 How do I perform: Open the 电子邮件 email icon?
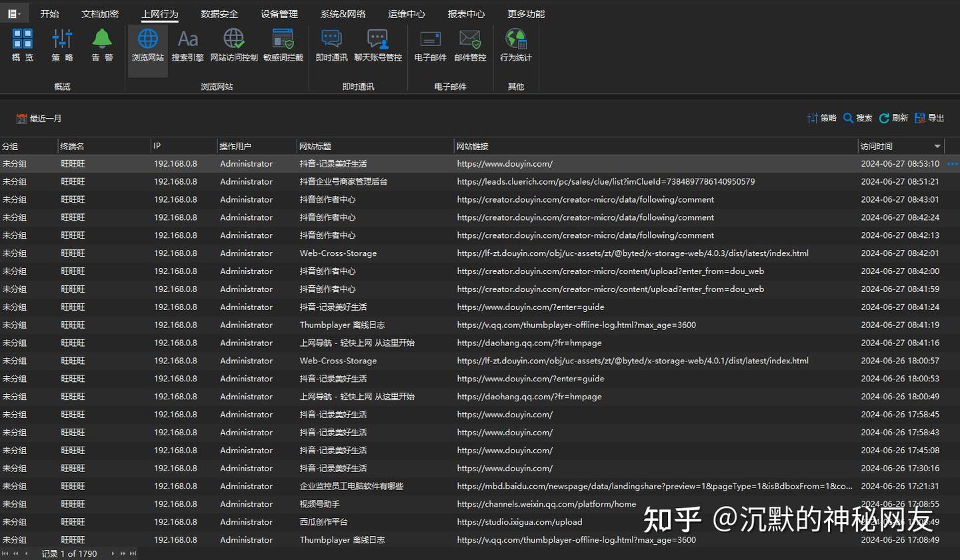431,45
